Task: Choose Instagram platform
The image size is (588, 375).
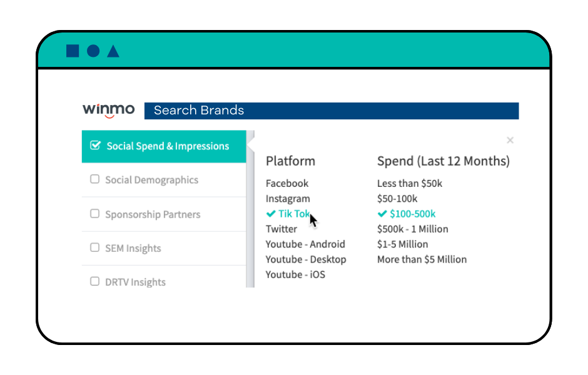Action: click(x=288, y=199)
